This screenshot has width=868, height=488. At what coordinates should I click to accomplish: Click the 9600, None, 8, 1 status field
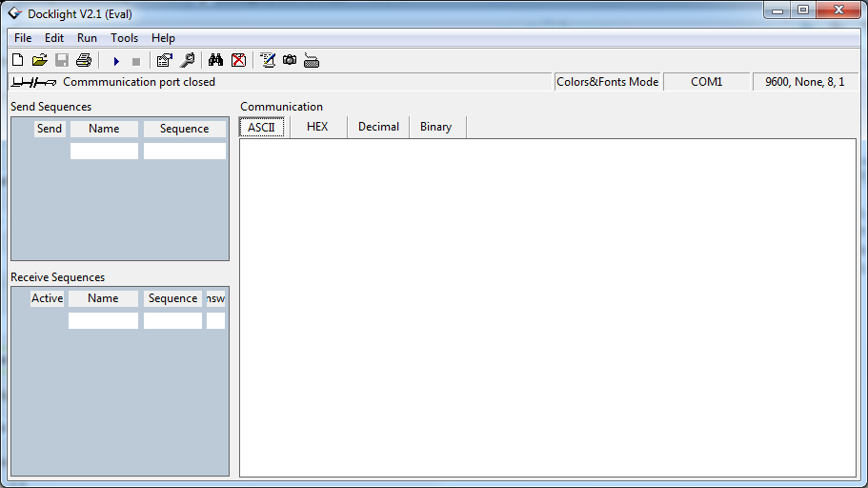[805, 82]
